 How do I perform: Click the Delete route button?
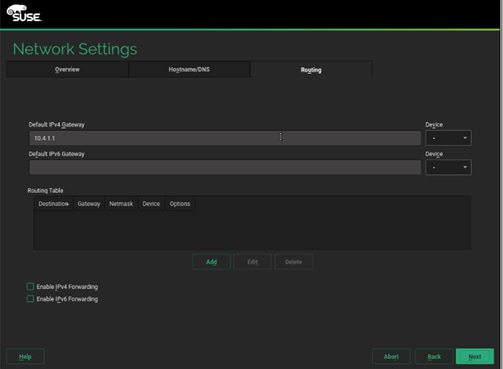click(293, 262)
